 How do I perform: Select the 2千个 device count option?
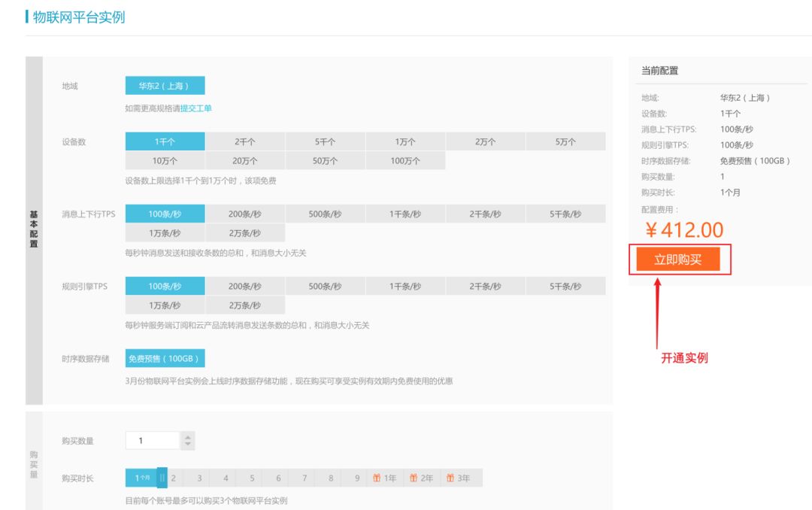[246, 141]
